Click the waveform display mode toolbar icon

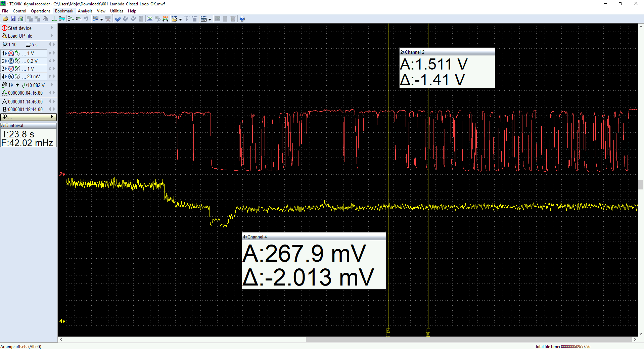[96, 19]
